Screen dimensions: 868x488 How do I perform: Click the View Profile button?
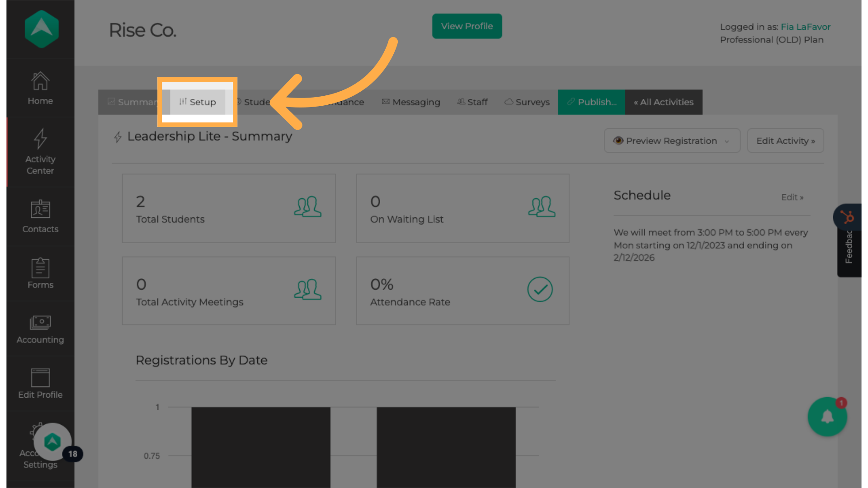[467, 26]
